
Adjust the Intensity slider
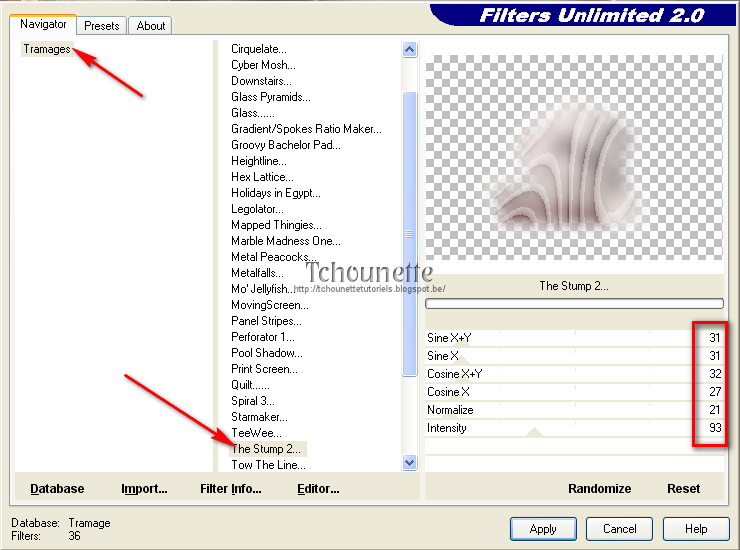click(534, 432)
